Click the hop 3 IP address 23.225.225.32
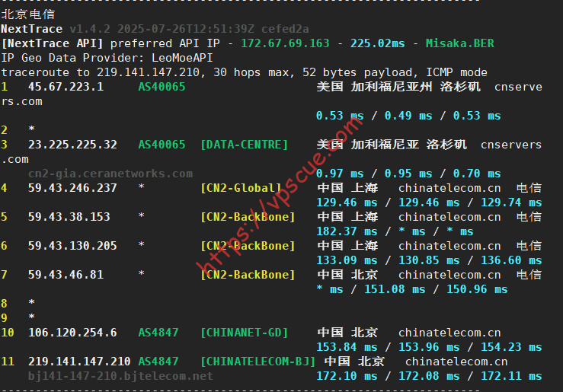Image resolution: width=563 pixels, height=392 pixels. click(72, 145)
